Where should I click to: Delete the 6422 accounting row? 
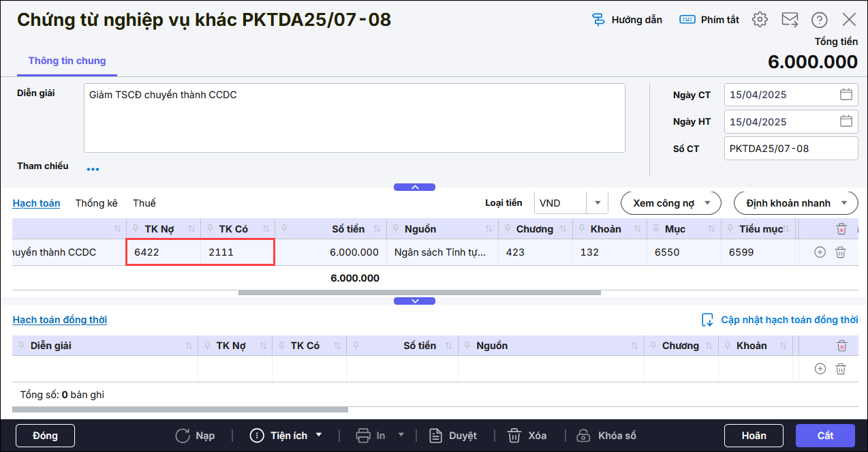841,252
